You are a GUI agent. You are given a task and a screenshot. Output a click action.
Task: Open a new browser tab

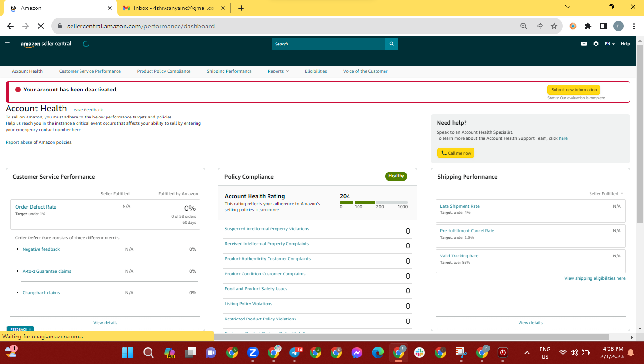[241, 8]
